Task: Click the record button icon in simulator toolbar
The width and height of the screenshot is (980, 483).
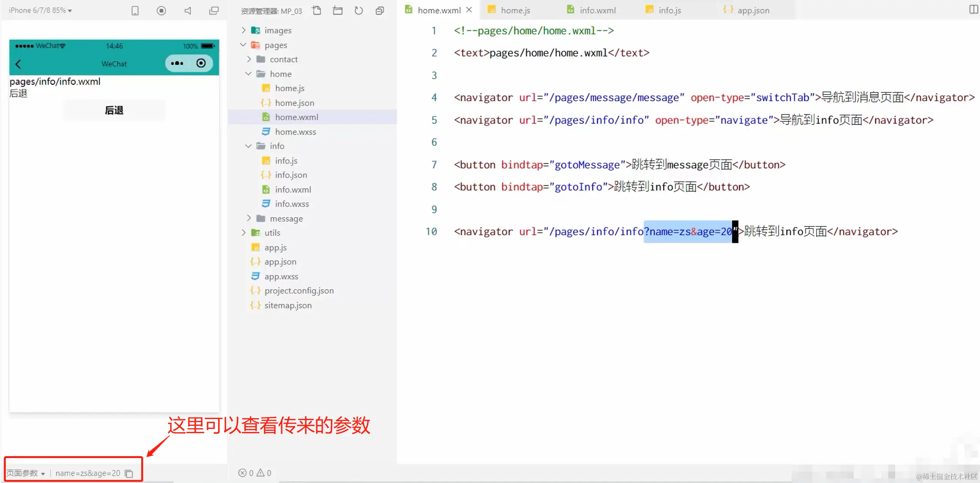Action: tap(161, 11)
